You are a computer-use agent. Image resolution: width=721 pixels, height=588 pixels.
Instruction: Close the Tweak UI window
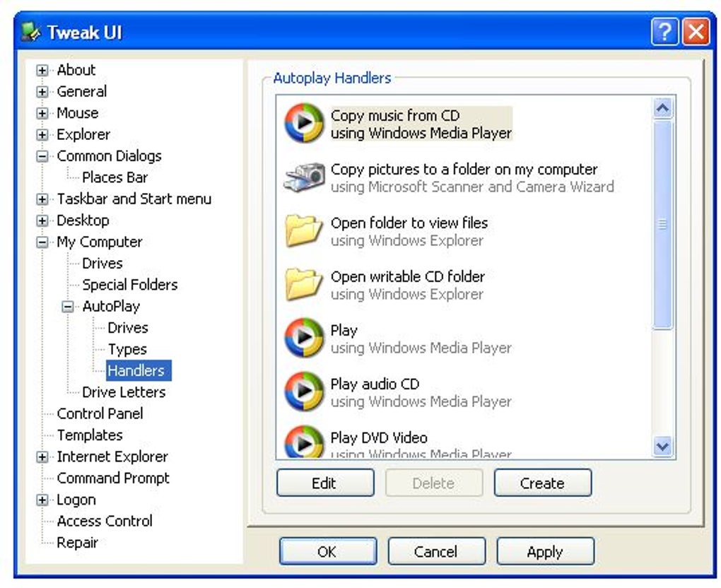tap(696, 32)
